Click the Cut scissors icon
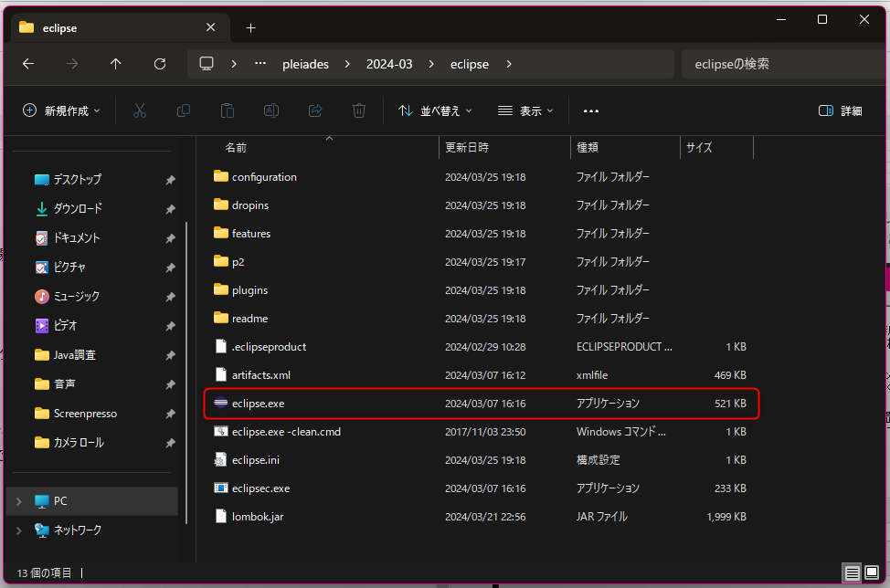890x588 pixels. pos(139,110)
